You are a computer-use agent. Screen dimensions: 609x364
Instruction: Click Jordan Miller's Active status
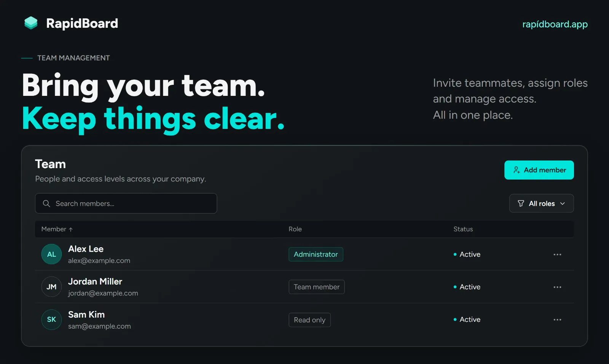click(467, 287)
